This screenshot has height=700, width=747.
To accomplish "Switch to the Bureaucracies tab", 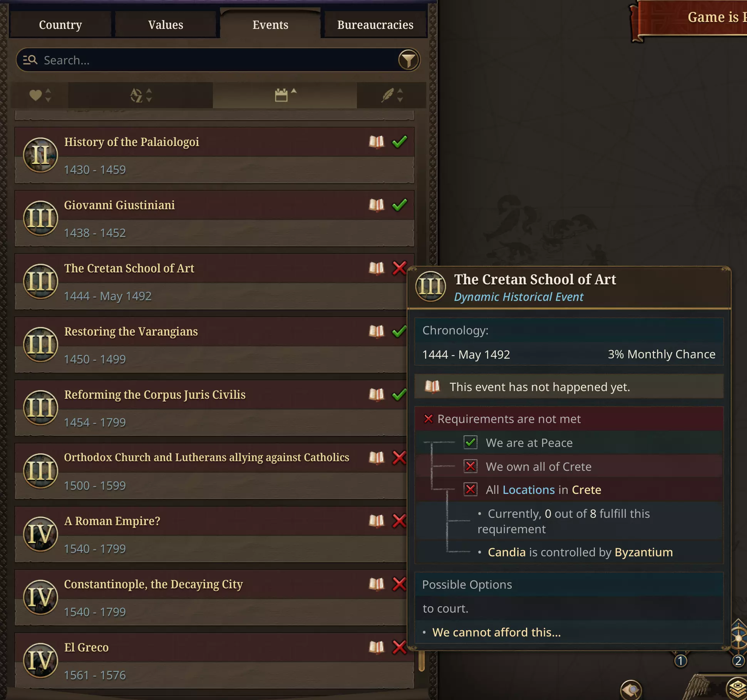I will (375, 25).
